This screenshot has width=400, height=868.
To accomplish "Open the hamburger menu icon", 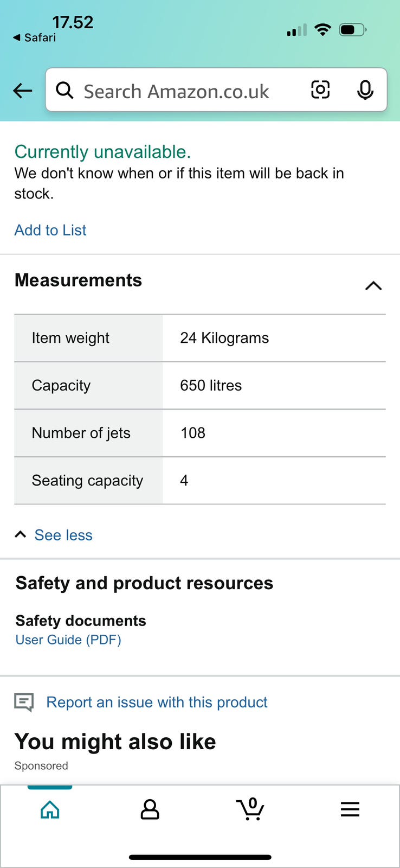I will click(x=350, y=809).
